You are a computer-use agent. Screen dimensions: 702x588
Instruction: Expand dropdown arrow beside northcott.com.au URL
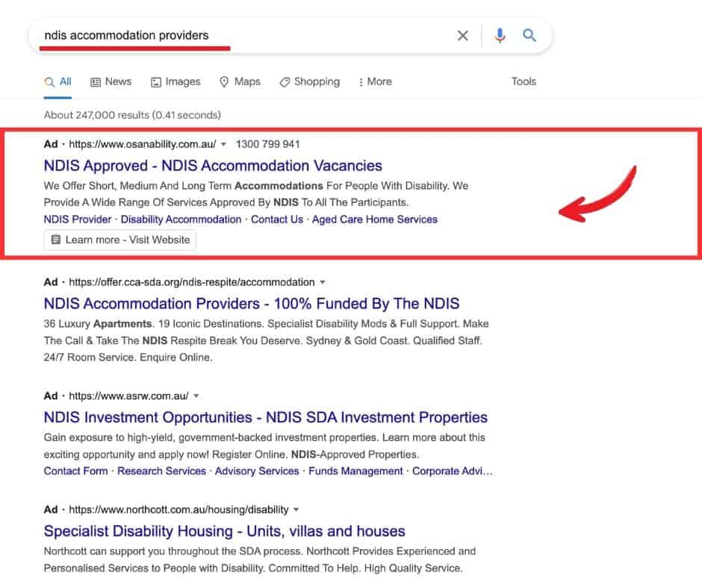tap(296, 510)
